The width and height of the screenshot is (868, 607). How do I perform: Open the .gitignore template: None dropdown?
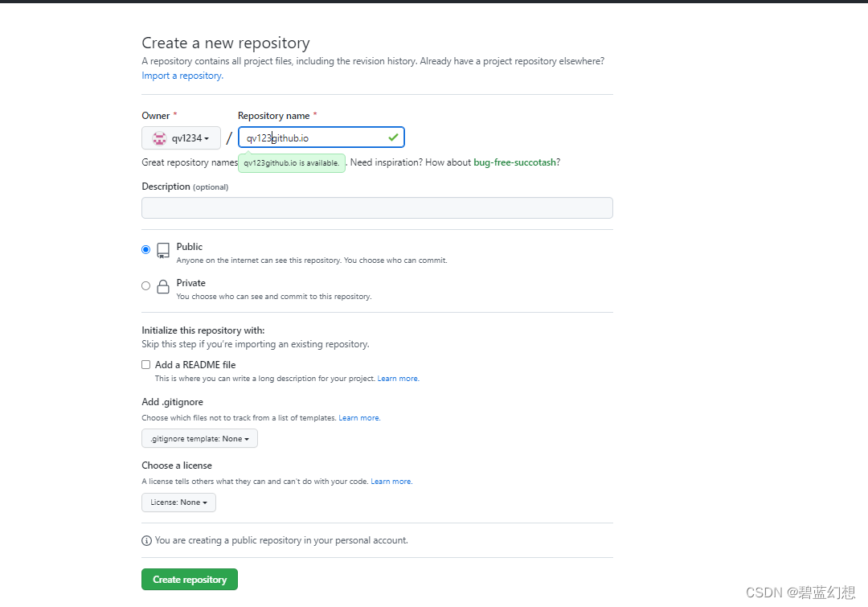click(199, 438)
